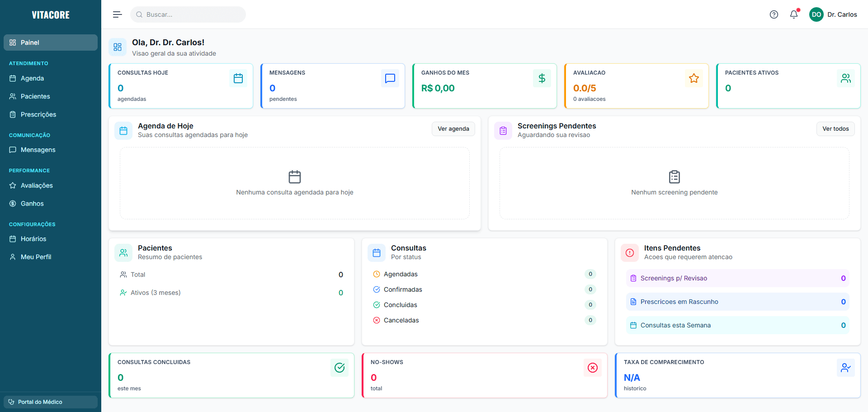Click inside the Buscar search field
This screenshot has height=412, width=868.
click(x=188, y=14)
